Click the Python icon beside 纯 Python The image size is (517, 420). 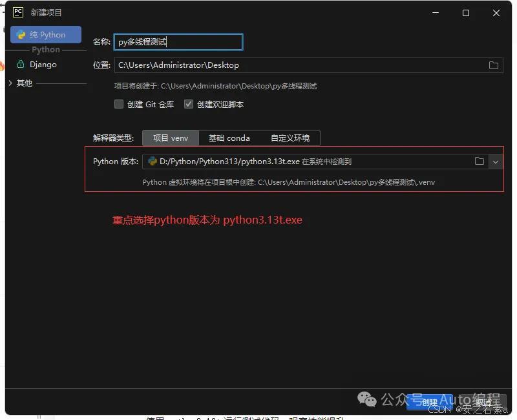click(21, 35)
